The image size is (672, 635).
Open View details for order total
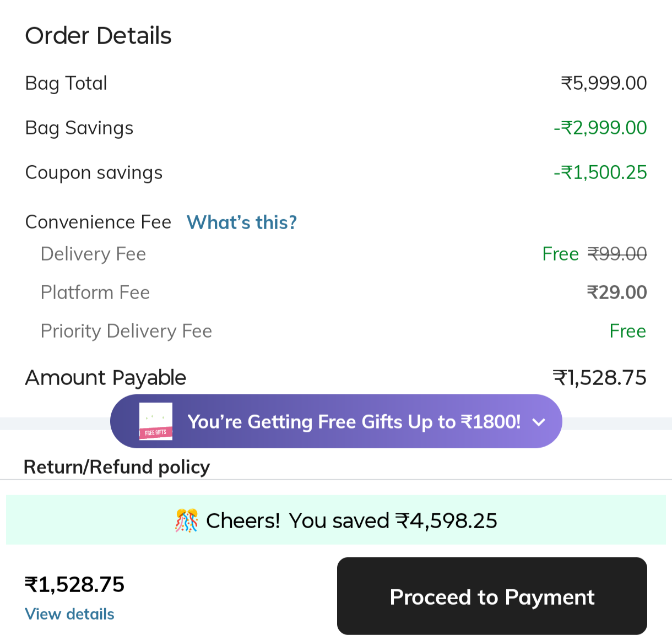point(69,614)
